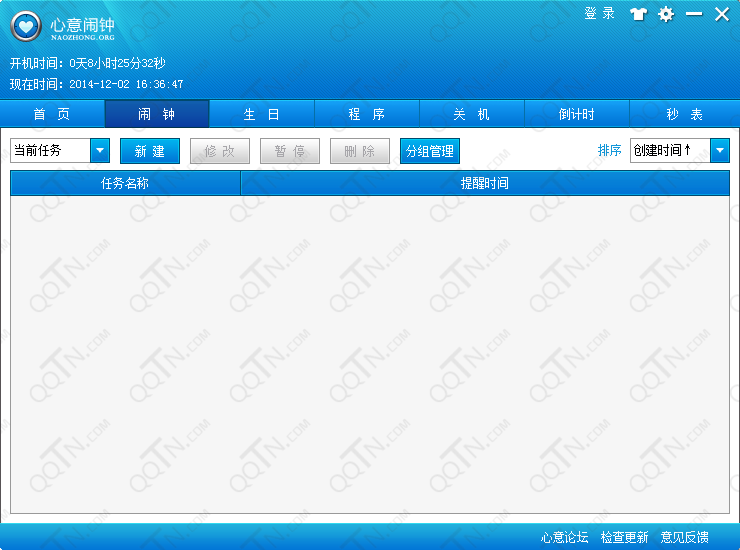This screenshot has height=550, width=740.
Task: Select the 闹钟 tab
Action: (x=157, y=114)
